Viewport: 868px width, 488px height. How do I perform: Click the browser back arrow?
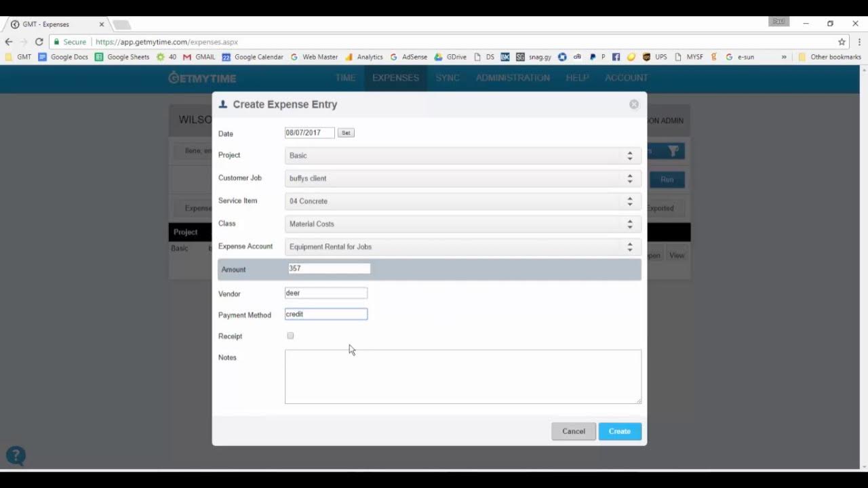(x=9, y=42)
